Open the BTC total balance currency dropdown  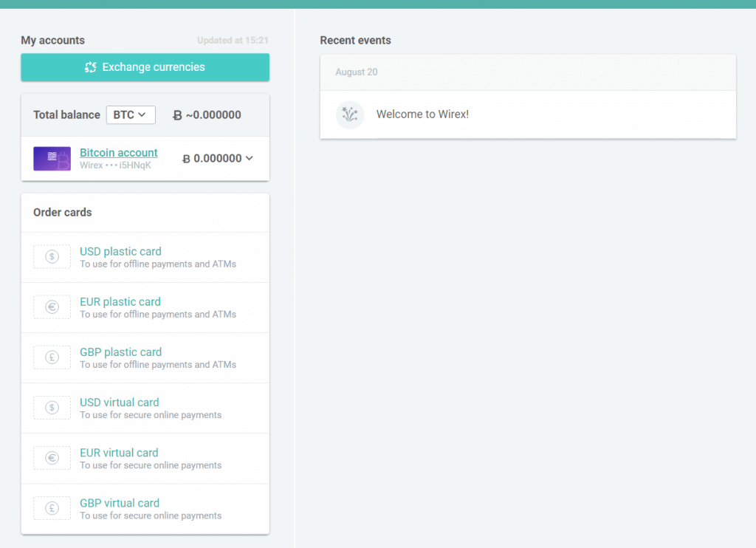pos(131,114)
